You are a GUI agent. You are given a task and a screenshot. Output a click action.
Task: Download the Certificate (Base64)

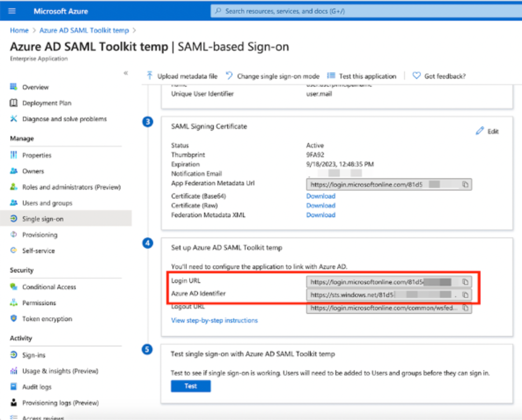320,196
